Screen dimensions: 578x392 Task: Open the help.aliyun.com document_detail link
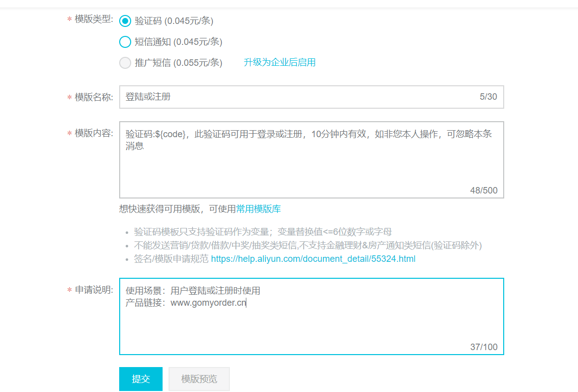click(x=313, y=259)
